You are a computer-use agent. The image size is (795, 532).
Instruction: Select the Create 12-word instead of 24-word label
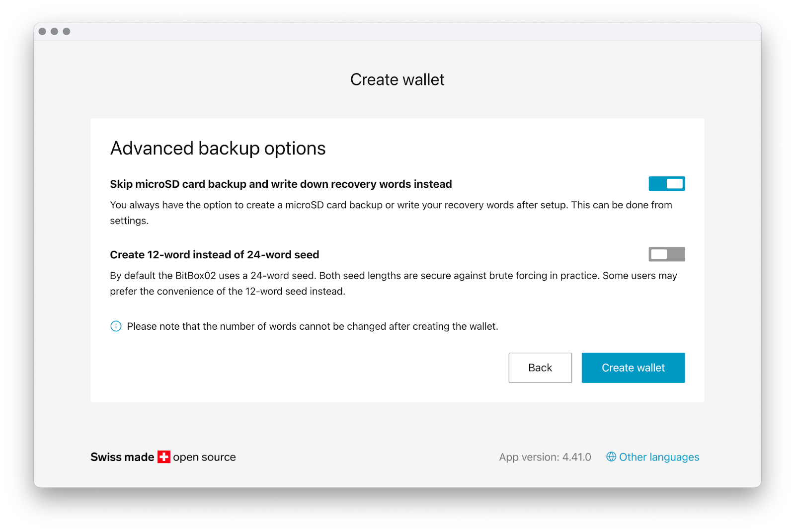(214, 255)
